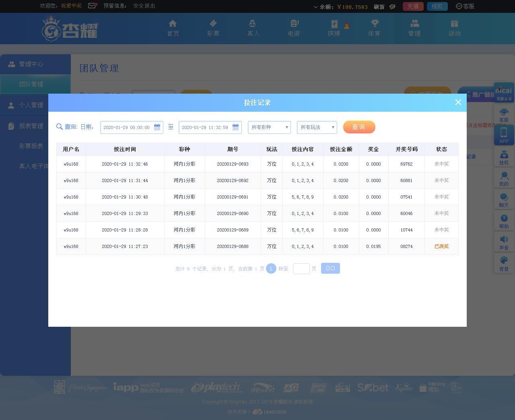515x420 pixels.
Task: Click end date field 2020-01-29 11:32:59
Action: 210,127
